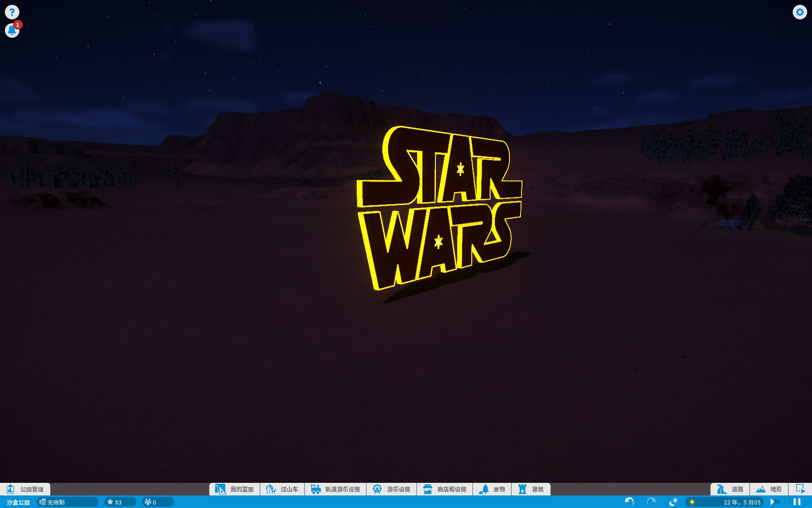812x508 pixels.
Task: Open 景物 scenery tab
Action: (492, 489)
